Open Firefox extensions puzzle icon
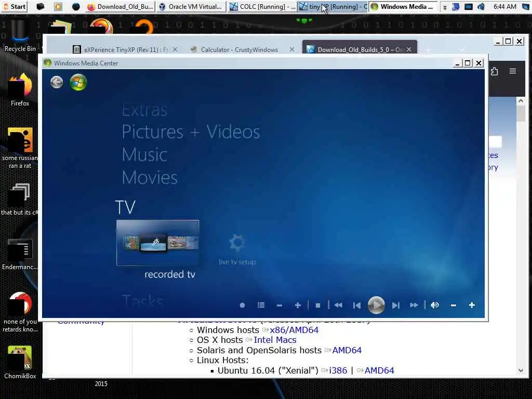 495,71
